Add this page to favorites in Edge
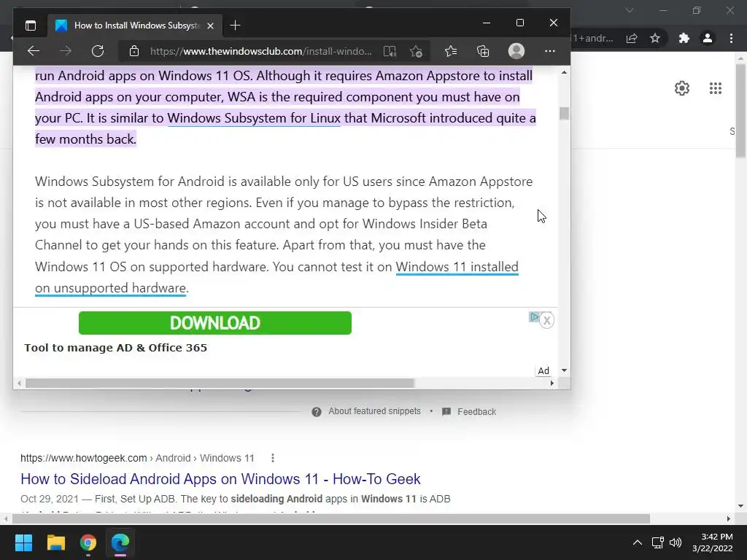Image resolution: width=747 pixels, height=560 pixels. coord(416,51)
